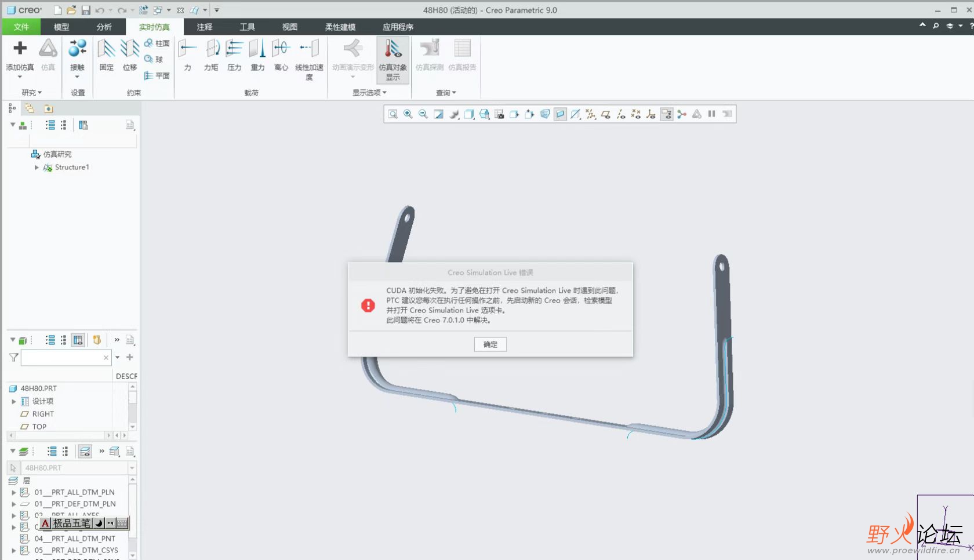Image resolution: width=974 pixels, height=560 pixels.
Task: Open the 文件 menu
Action: click(21, 27)
